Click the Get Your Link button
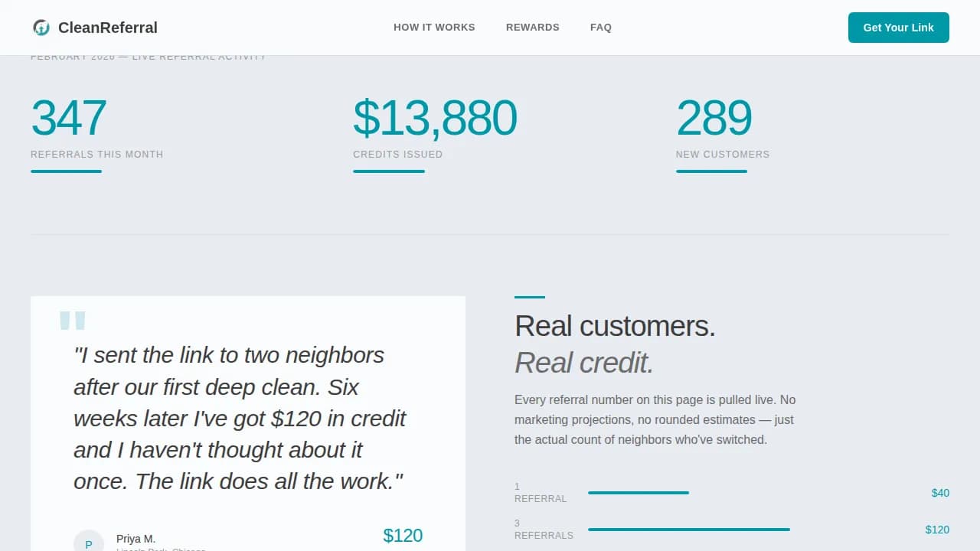The image size is (980, 551). pyautogui.click(x=898, y=27)
